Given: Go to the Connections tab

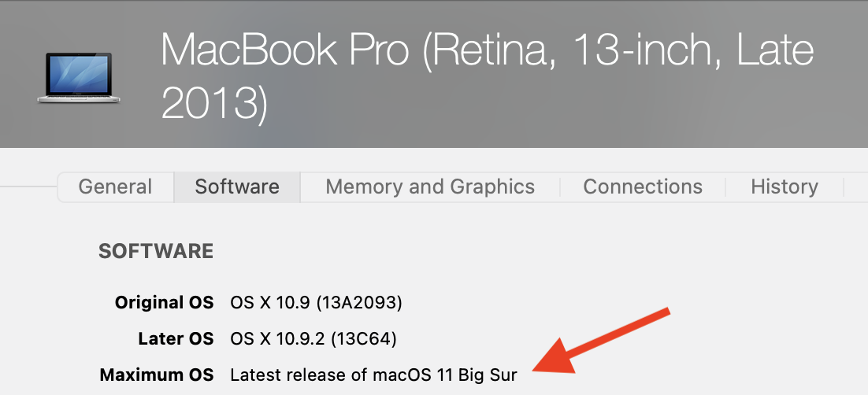Looking at the screenshot, I should 643,186.
